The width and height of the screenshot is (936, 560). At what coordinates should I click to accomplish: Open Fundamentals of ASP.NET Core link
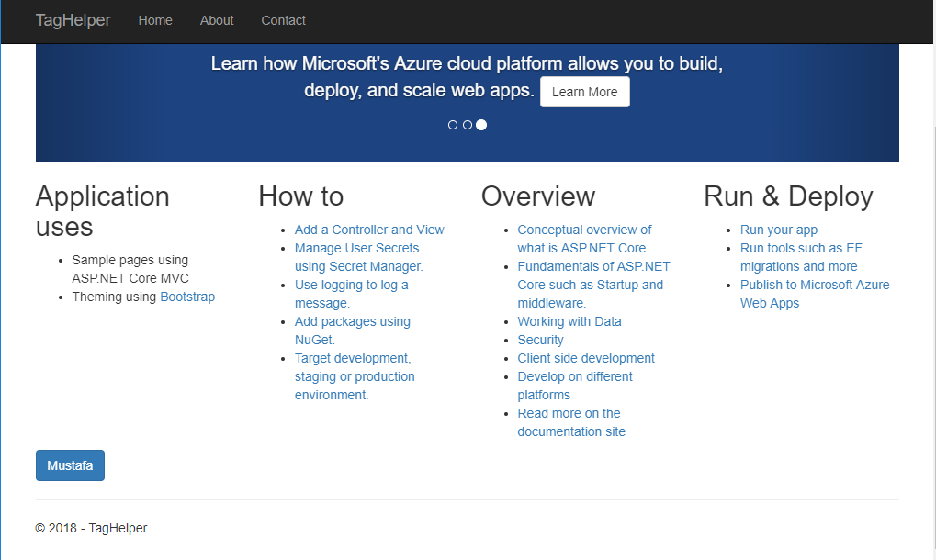tap(593, 285)
